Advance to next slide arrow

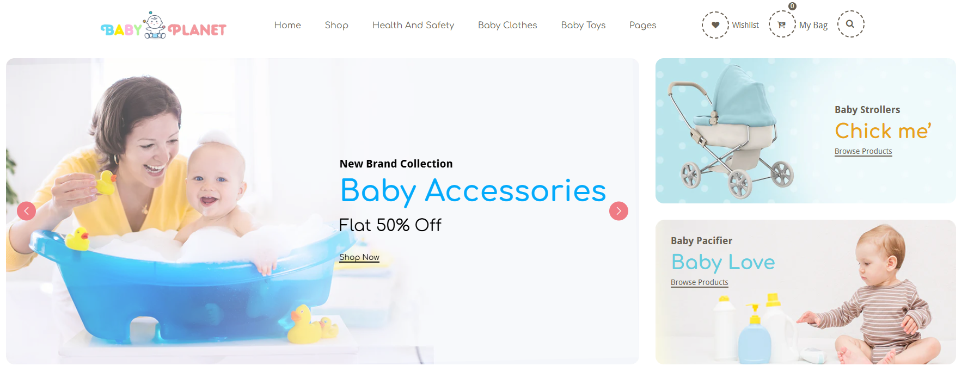tap(618, 211)
